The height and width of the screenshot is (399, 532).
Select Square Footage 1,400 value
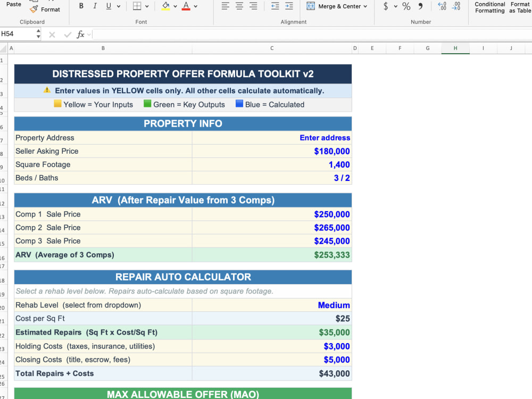(x=272, y=164)
